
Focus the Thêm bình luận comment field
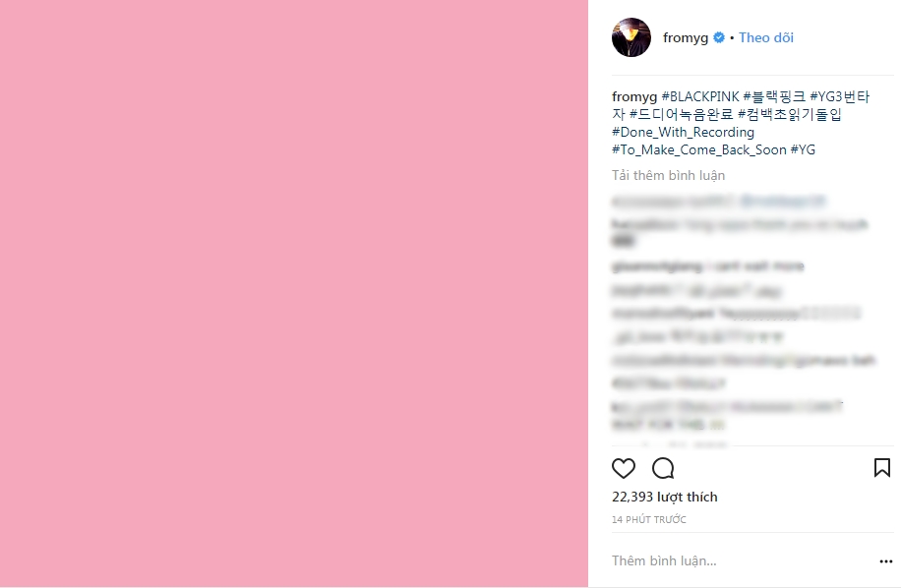[x=742, y=561]
